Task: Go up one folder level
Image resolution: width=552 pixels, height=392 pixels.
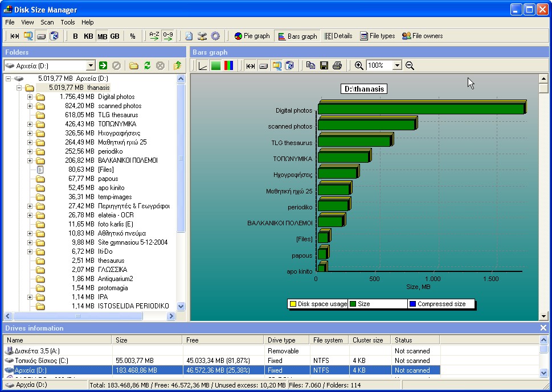Action: (x=177, y=66)
